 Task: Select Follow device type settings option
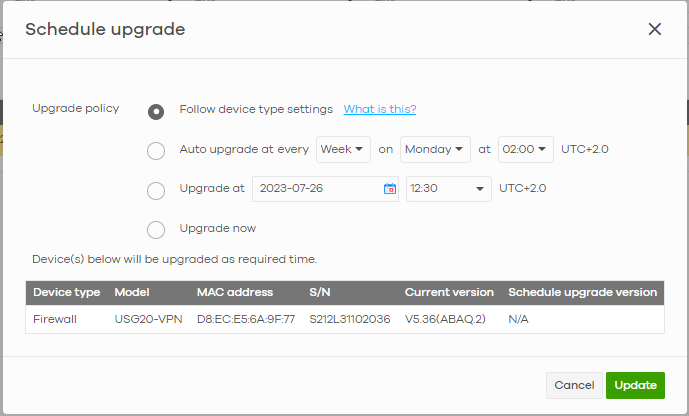point(156,111)
